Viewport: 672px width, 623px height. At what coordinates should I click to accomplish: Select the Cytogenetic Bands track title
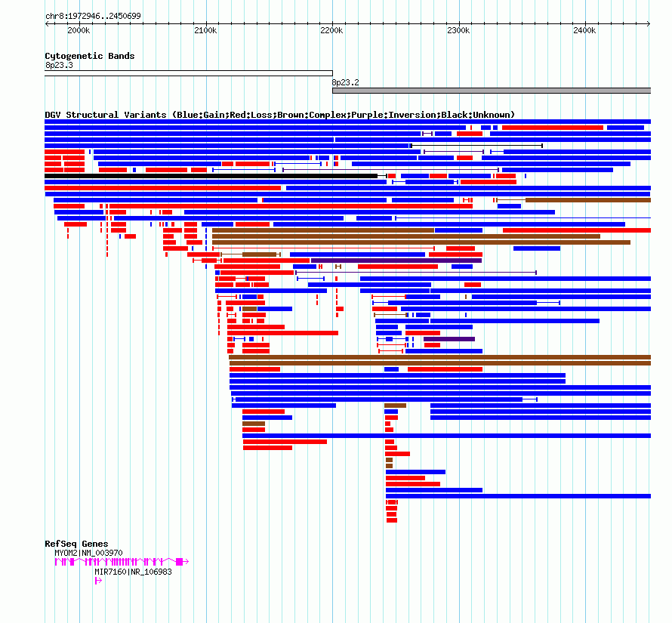(x=90, y=56)
